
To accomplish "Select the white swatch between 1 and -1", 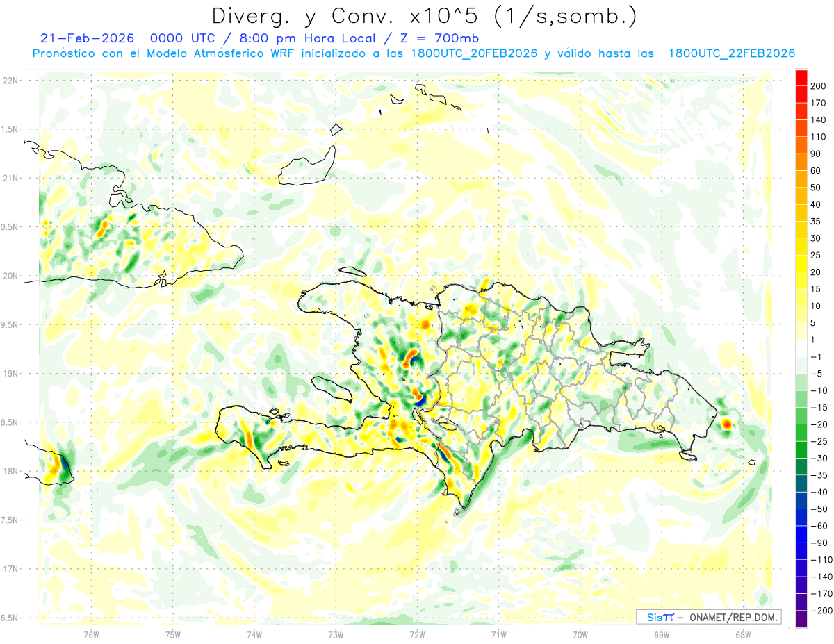I will point(801,349).
